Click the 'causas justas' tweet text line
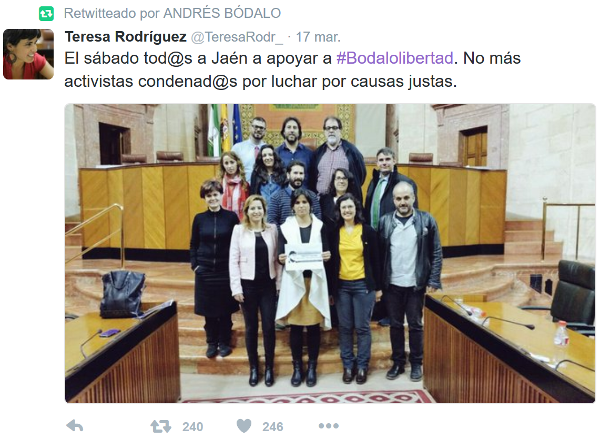 261,82
